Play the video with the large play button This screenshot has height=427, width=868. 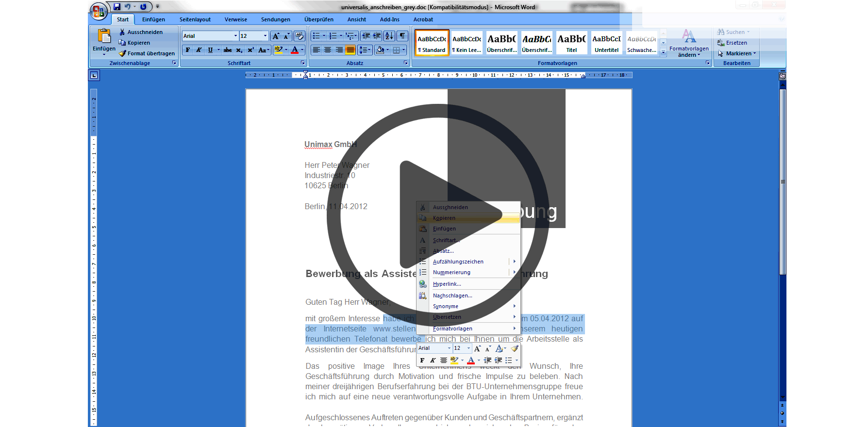click(x=438, y=214)
